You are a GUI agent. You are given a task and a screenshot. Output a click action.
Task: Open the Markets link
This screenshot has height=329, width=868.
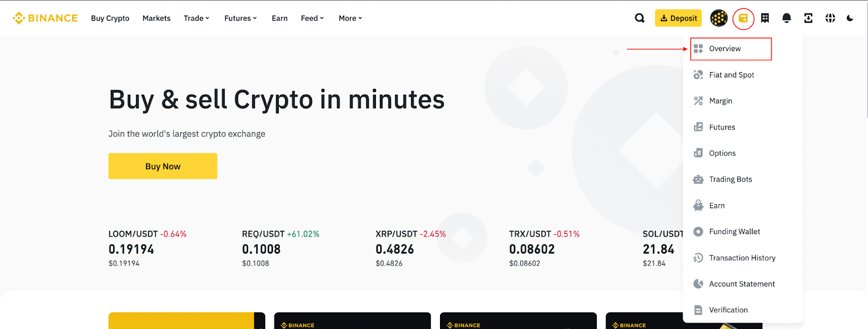coord(156,18)
